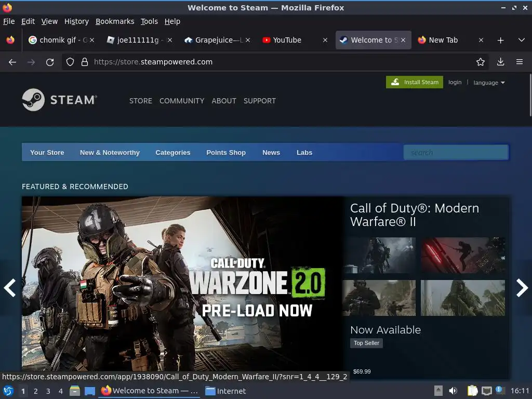This screenshot has height=399, width=532.
Task: Expand the language dropdown
Action: (x=489, y=83)
